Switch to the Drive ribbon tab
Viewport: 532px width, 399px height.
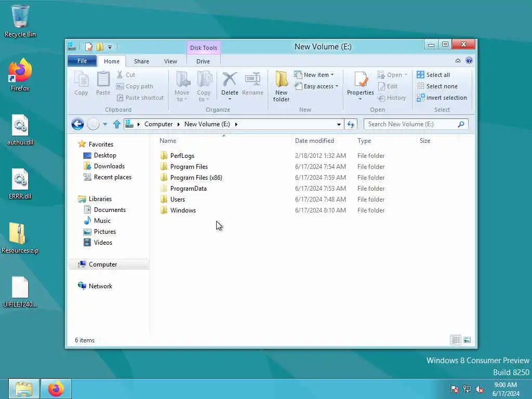203,61
